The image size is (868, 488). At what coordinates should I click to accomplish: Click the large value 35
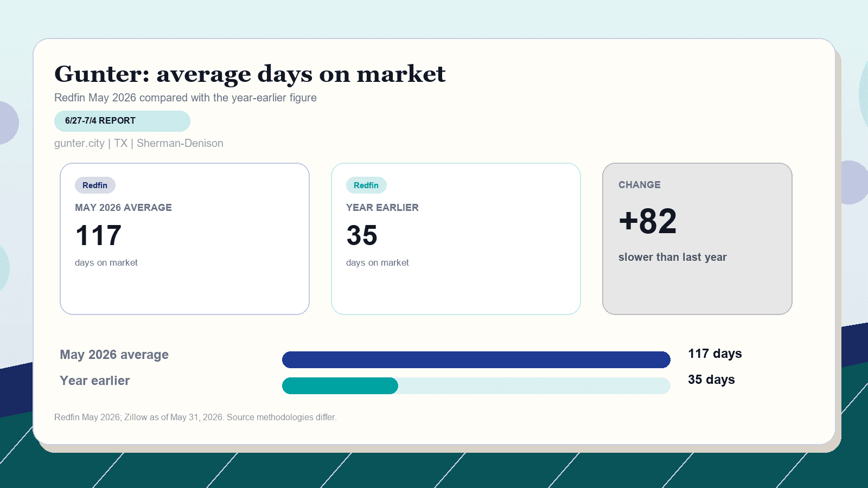click(x=362, y=235)
